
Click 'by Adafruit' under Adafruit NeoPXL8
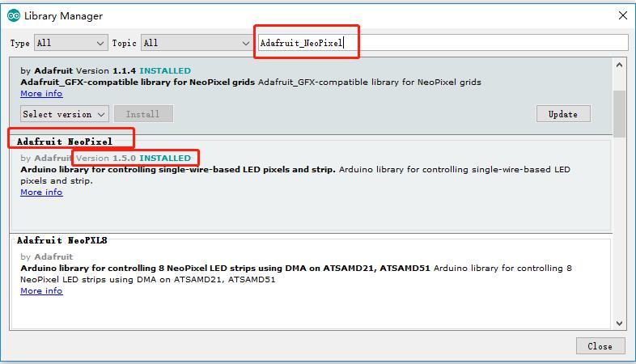coord(47,256)
